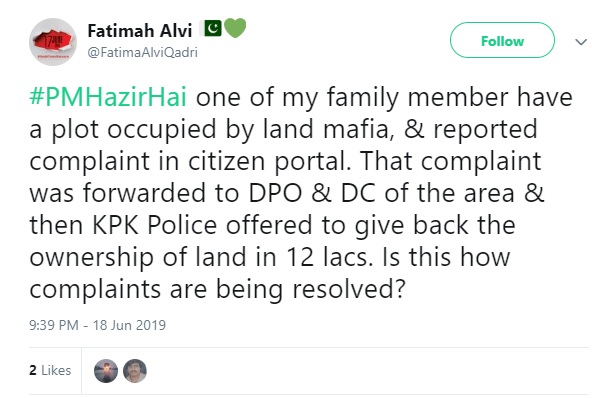The width and height of the screenshot is (592, 398).
Task: Open Fatimah Alvi's profile picture
Action: pos(53,42)
